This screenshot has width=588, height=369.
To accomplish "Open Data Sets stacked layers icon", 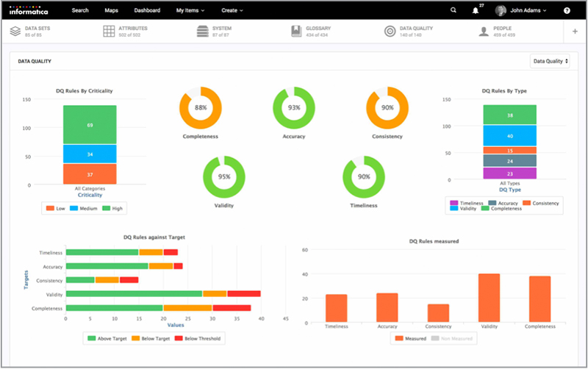I will tap(15, 31).
